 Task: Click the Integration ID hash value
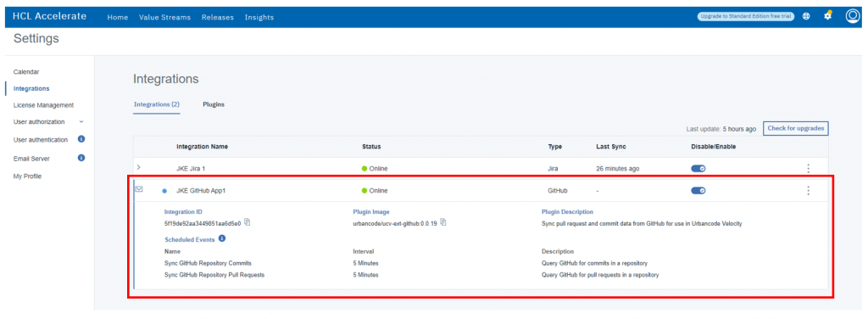(203, 223)
